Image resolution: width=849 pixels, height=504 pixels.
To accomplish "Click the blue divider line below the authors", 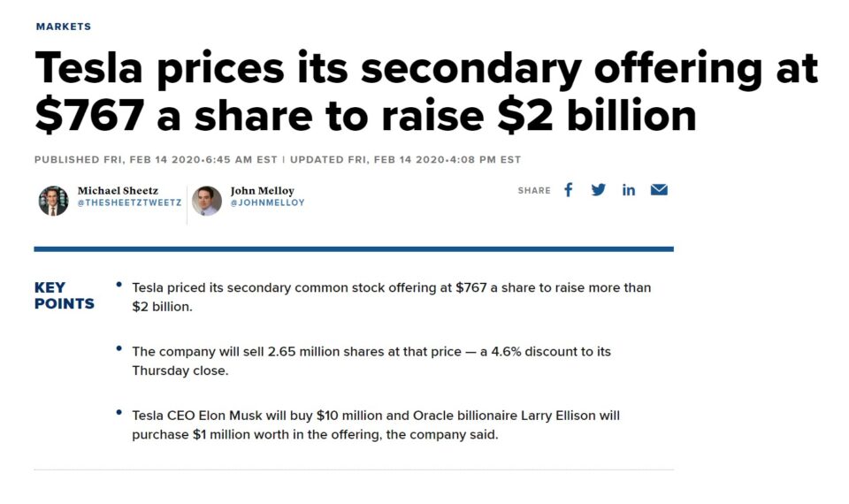I will [x=354, y=249].
